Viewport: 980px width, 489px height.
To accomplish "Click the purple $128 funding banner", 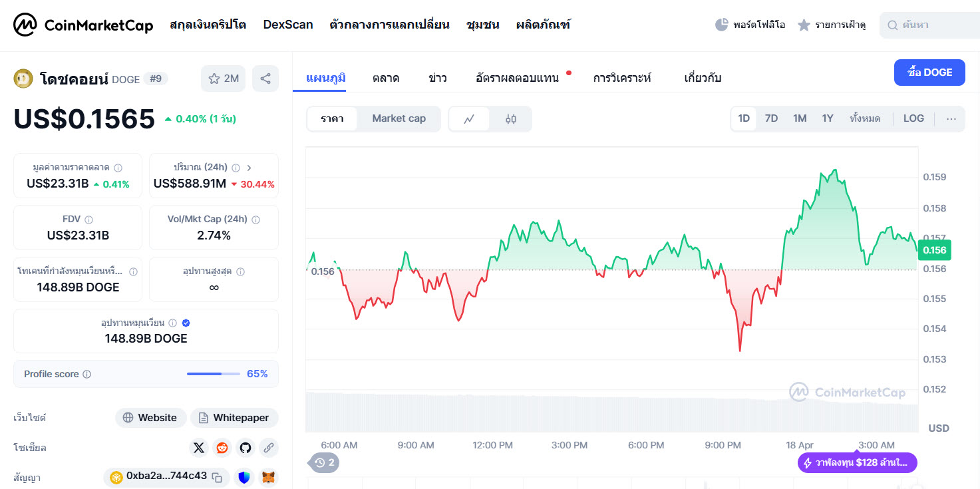I will click(x=858, y=462).
